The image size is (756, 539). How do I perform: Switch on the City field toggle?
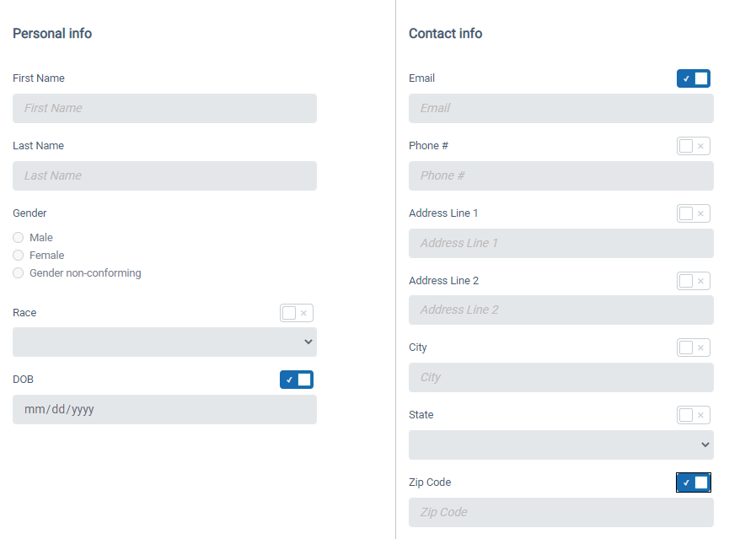pyautogui.click(x=694, y=348)
